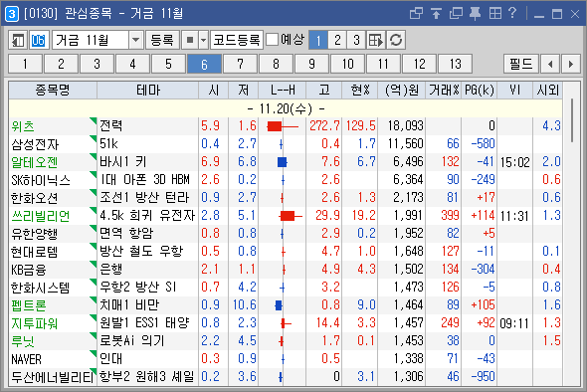Click the window number 3 icon
Image resolution: width=587 pixels, height=392 pixels.
[x=12, y=14]
